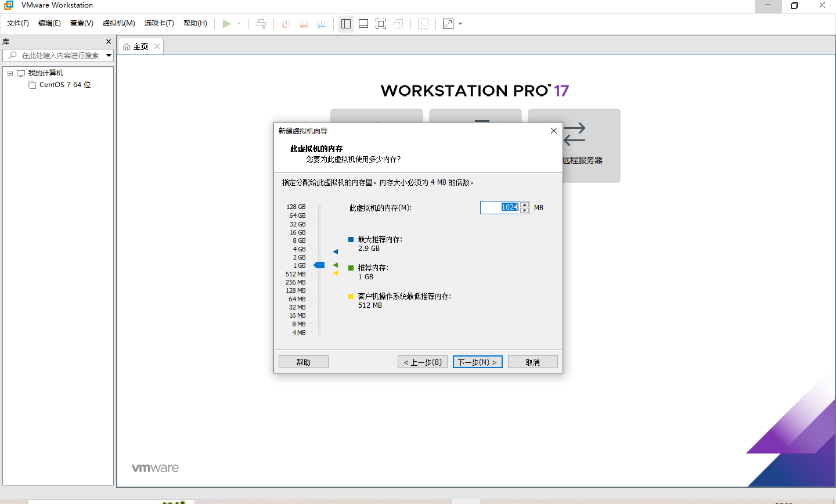Click the send Ctrl+Alt+Del toolbar icon
Image resolution: width=836 pixels, height=504 pixels.
click(261, 24)
